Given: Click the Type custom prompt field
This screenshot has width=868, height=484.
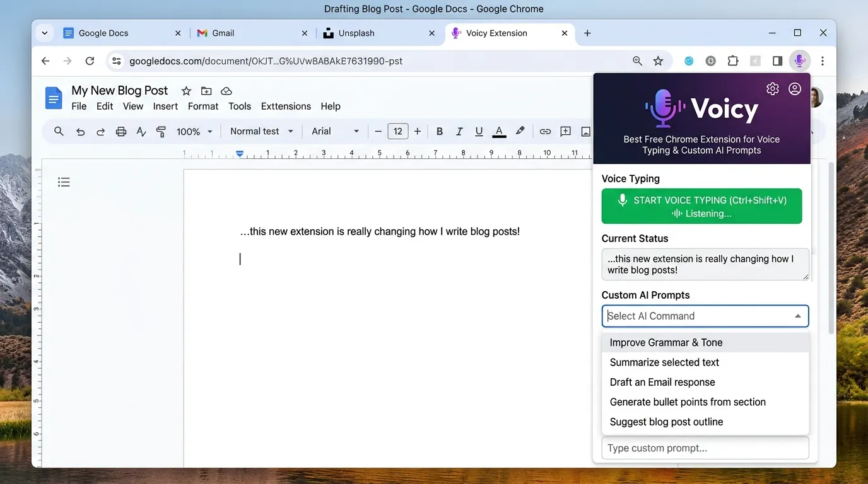Looking at the screenshot, I should [x=705, y=448].
